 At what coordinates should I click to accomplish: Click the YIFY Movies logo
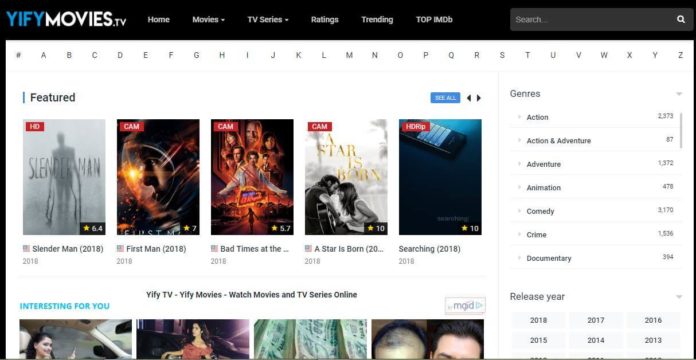pos(66,19)
